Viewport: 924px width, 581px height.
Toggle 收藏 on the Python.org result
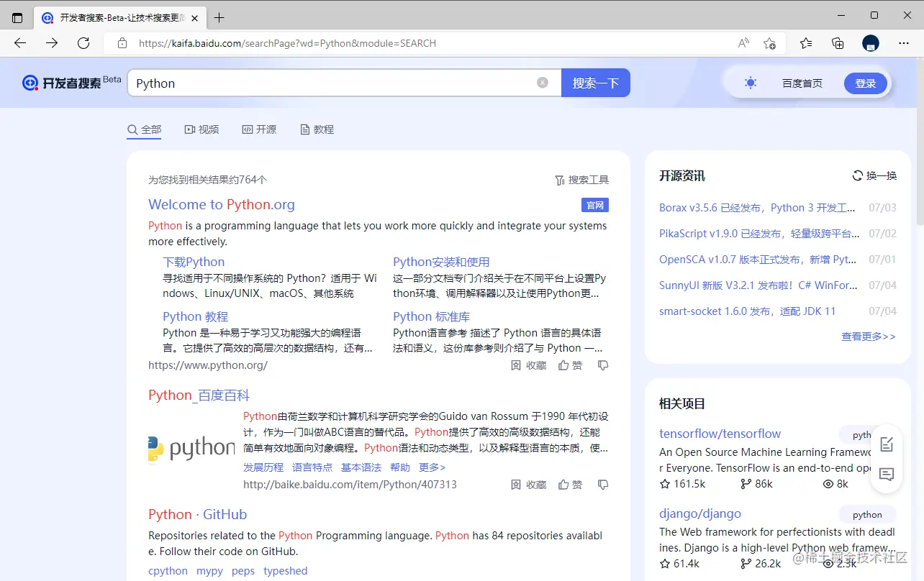click(x=528, y=365)
